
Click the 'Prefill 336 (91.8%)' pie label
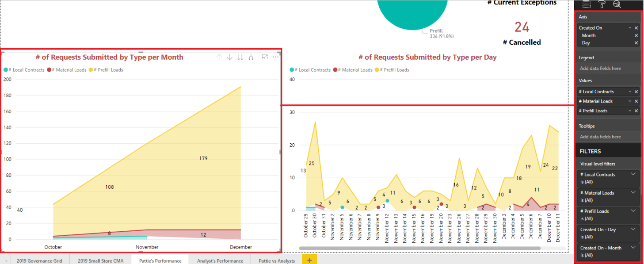[x=442, y=34]
